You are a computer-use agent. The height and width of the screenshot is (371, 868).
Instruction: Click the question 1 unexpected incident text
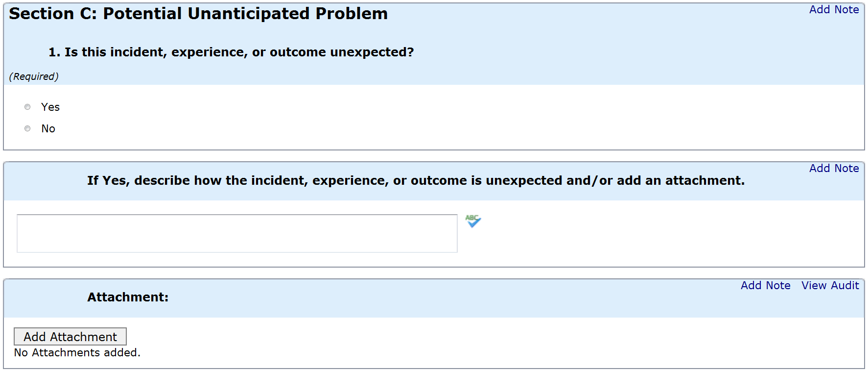click(x=231, y=52)
